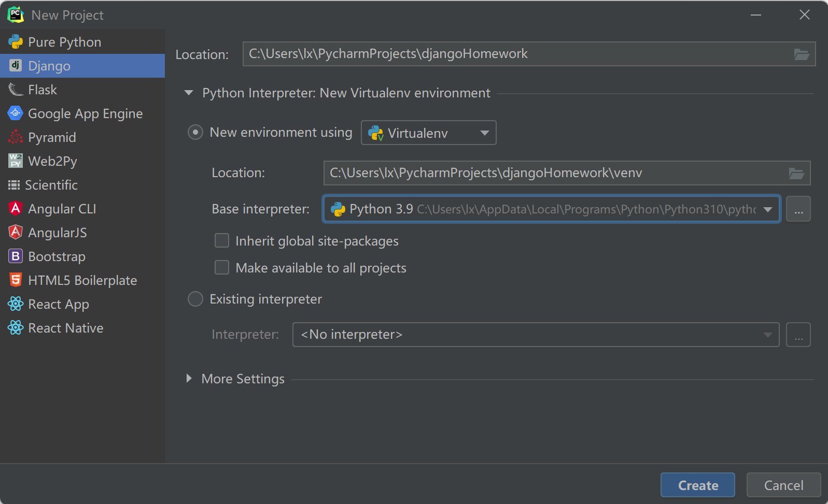Choose Pyramid project type

(x=82, y=137)
